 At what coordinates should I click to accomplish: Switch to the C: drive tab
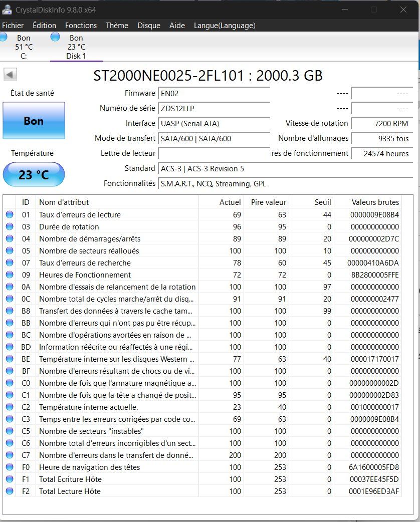pyautogui.click(x=24, y=47)
